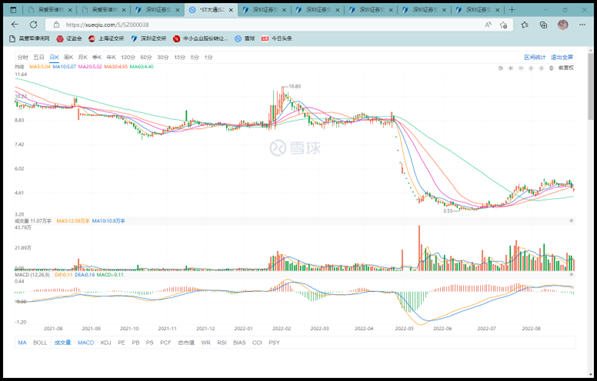This screenshot has width=597, height=381.
Task: Select the 季K period tab
Action: pyautogui.click(x=97, y=57)
